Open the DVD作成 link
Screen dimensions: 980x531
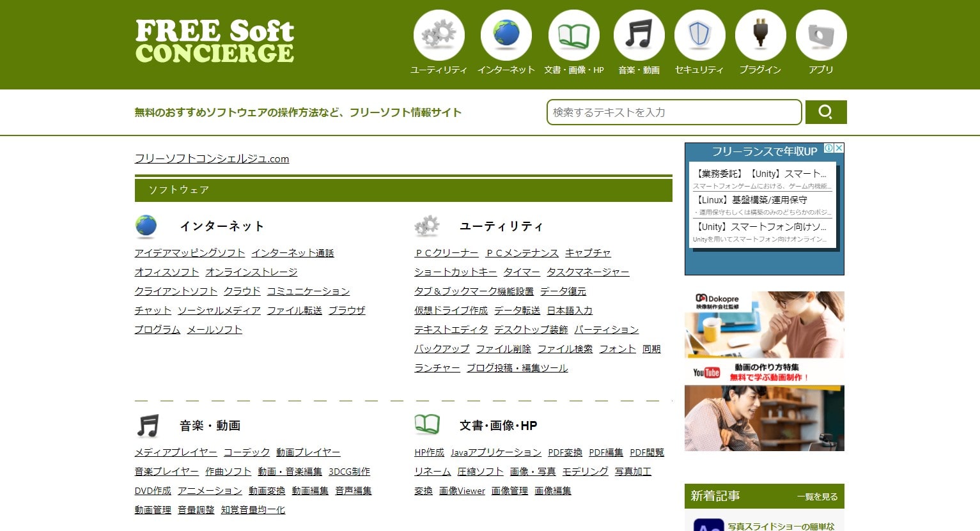pyautogui.click(x=153, y=491)
